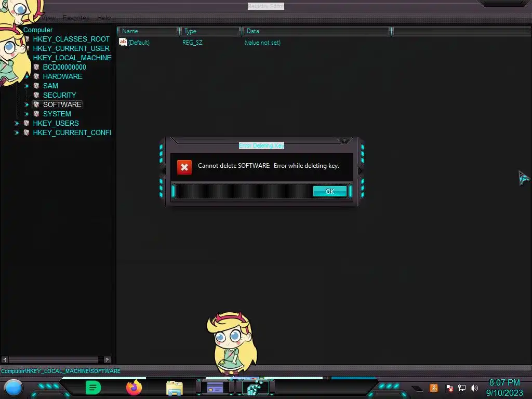Image resolution: width=532 pixels, height=399 pixels.
Task: Switch to the purple window taskbar app
Action: coord(215,388)
